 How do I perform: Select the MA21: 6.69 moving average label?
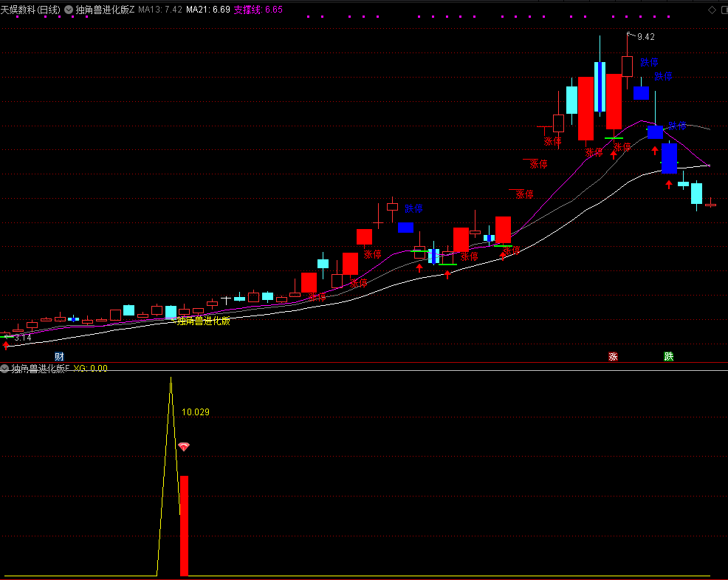207,10
